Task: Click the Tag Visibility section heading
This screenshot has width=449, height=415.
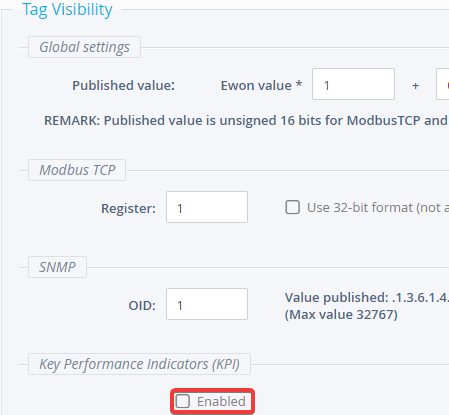Action: pyautogui.click(x=67, y=10)
